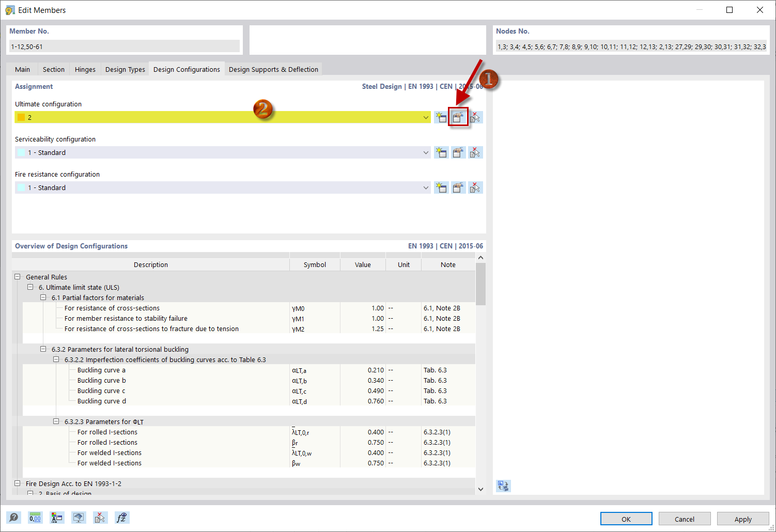Switch to the Hinges tab
776x532 pixels.
[85, 69]
